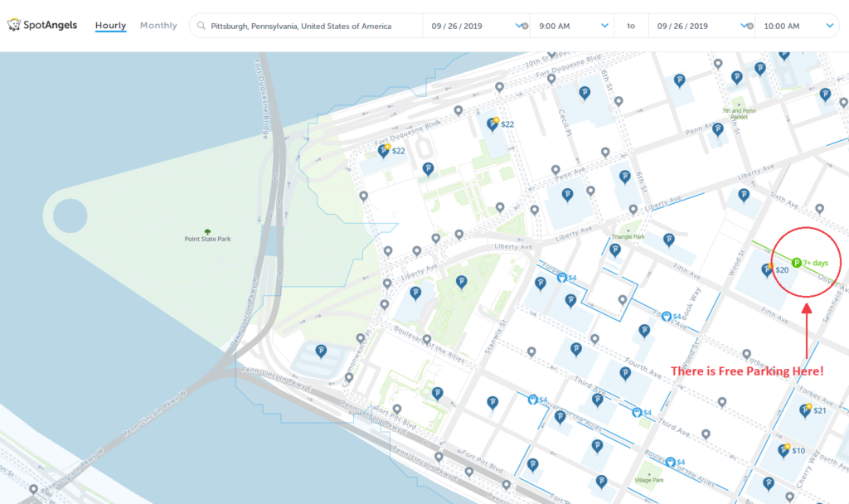Screen dimensions: 849x504
Task: Open the 10:00 AM end time dropdown
Action: (831, 25)
